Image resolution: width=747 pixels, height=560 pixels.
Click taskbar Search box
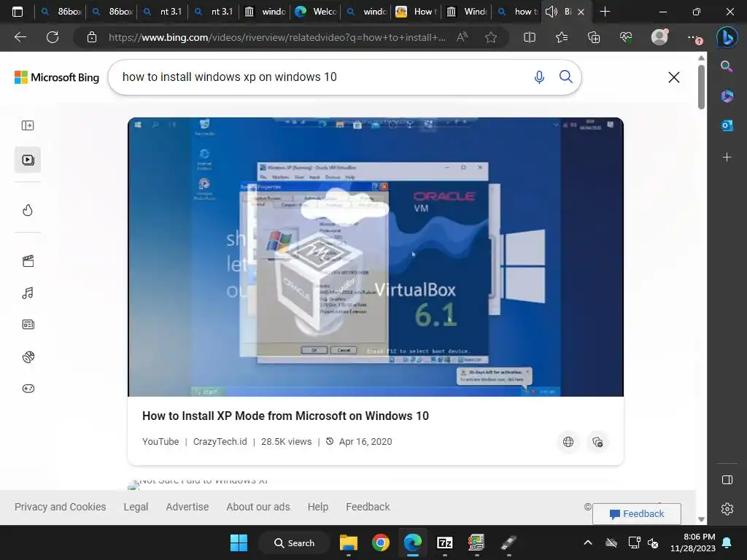(295, 542)
